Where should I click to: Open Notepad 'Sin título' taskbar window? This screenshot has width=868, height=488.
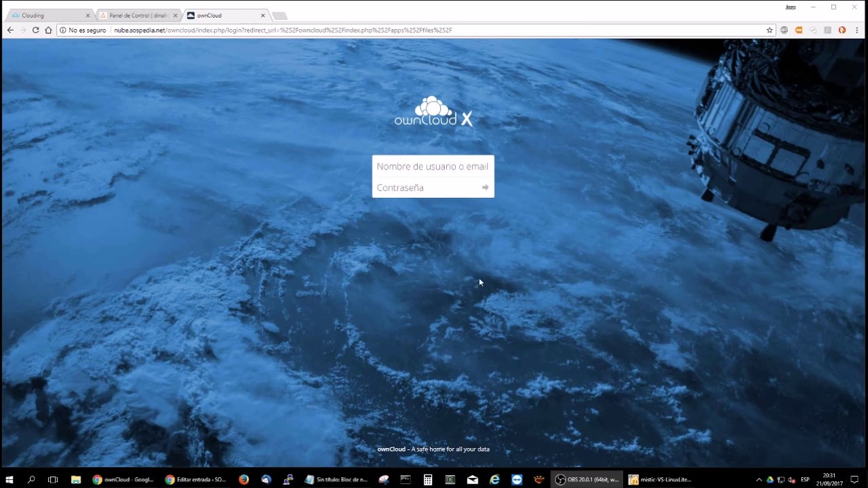tap(336, 479)
